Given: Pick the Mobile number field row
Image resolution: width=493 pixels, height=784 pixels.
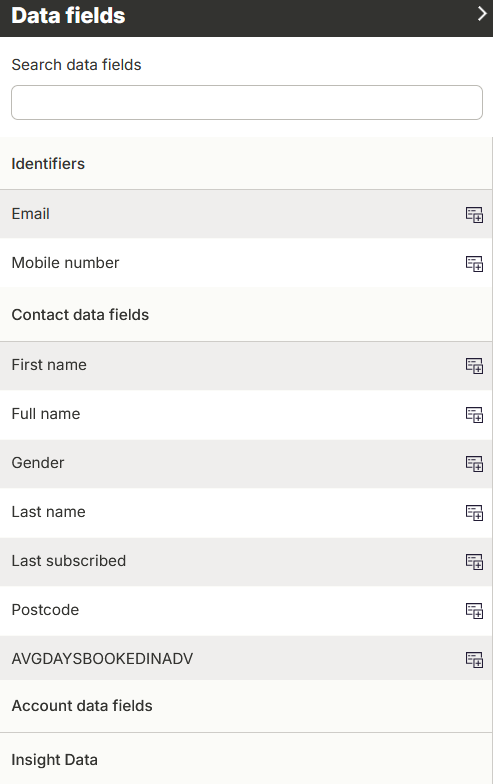Looking at the screenshot, I should (x=246, y=263).
